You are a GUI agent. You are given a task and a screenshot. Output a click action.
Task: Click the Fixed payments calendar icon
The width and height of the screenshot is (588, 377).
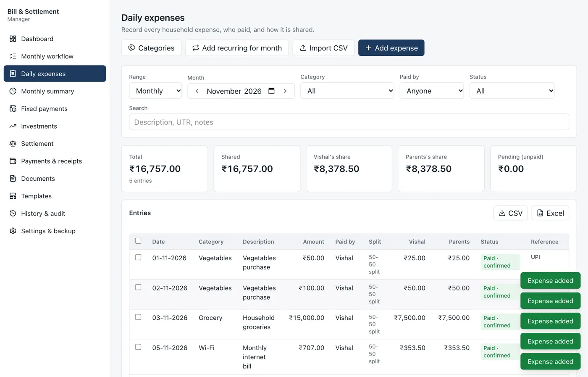point(13,108)
